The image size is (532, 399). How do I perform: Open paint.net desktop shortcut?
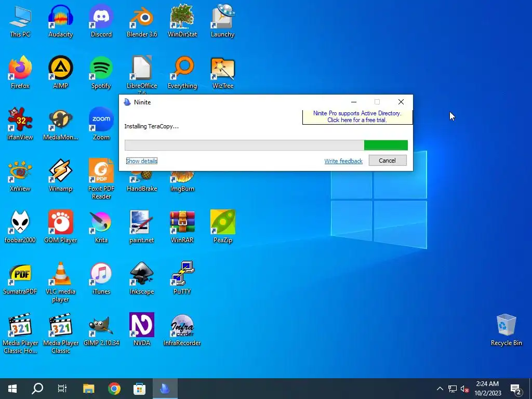142,227
